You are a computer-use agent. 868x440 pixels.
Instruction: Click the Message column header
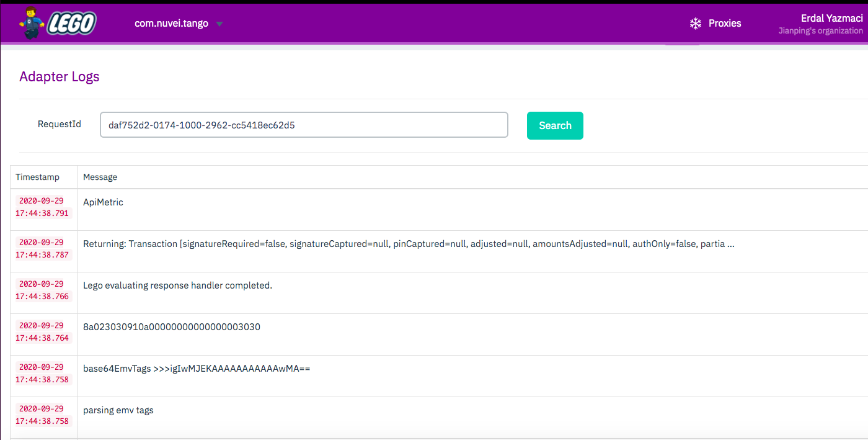tap(100, 177)
